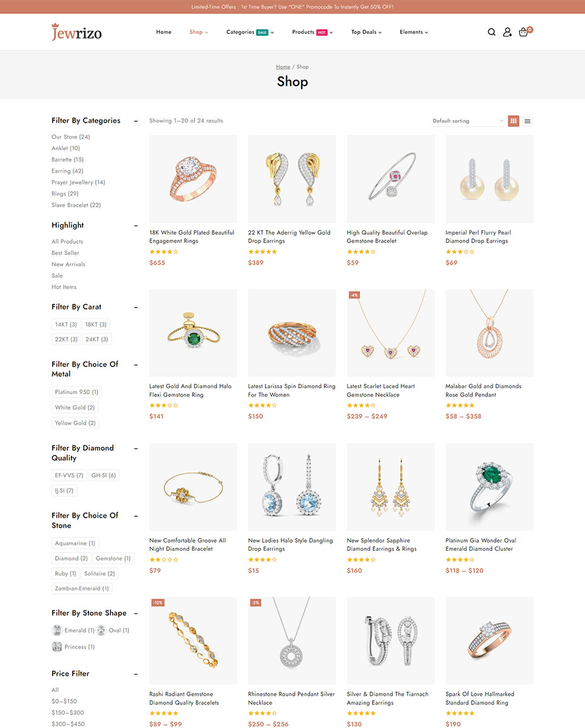Select the Emerald stone shape icon

click(x=57, y=630)
